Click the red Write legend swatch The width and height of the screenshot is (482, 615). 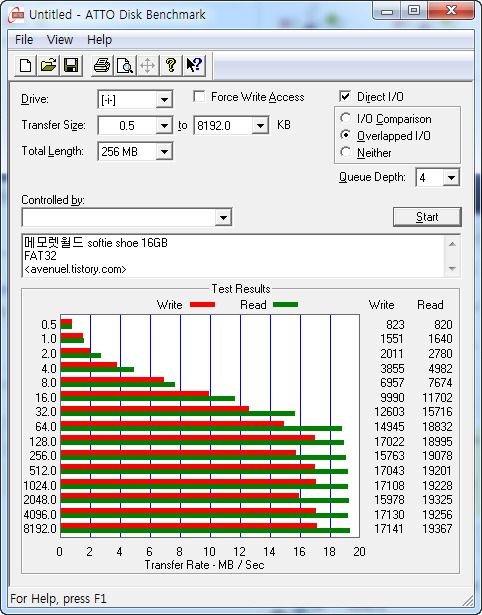[202, 304]
